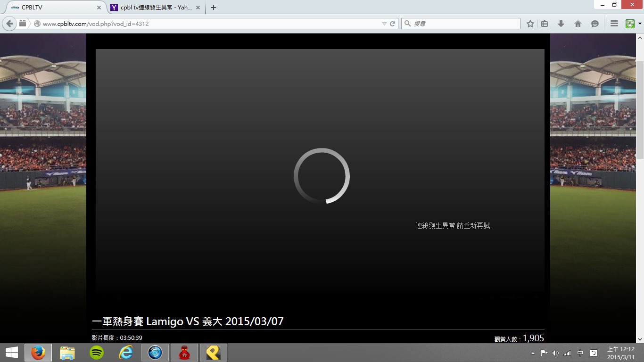644x362 pixels.
Task: Open the red figure app in taskbar
Action: pyautogui.click(x=184, y=353)
